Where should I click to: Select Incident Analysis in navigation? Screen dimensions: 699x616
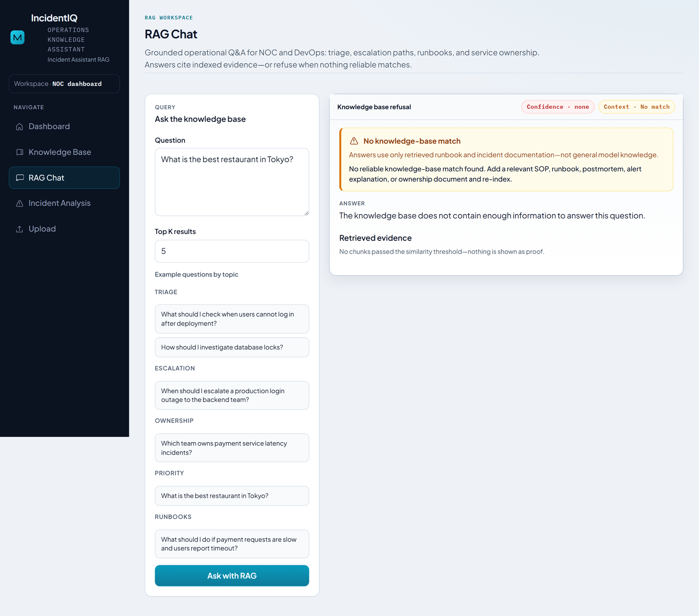pyautogui.click(x=64, y=203)
